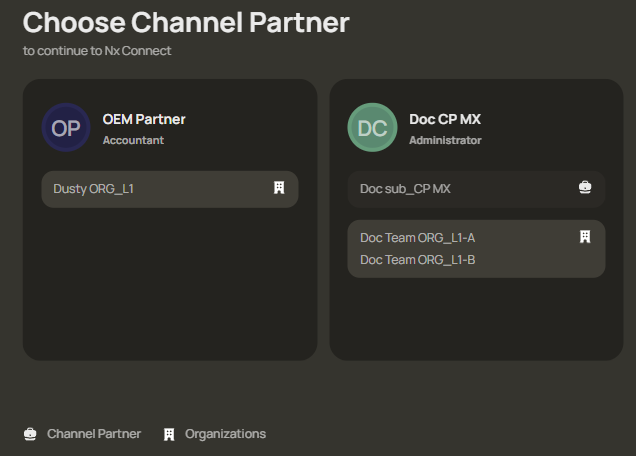Click the Channel Partner legend label

(94, 434)
